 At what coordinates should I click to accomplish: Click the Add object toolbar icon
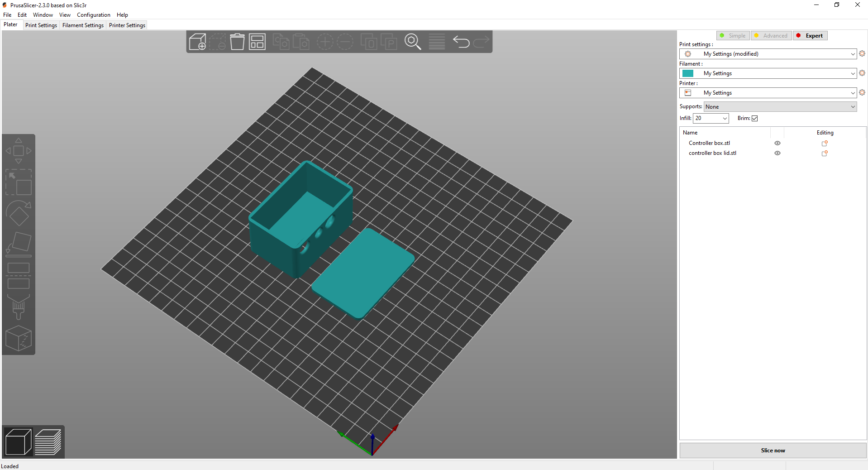198,42
